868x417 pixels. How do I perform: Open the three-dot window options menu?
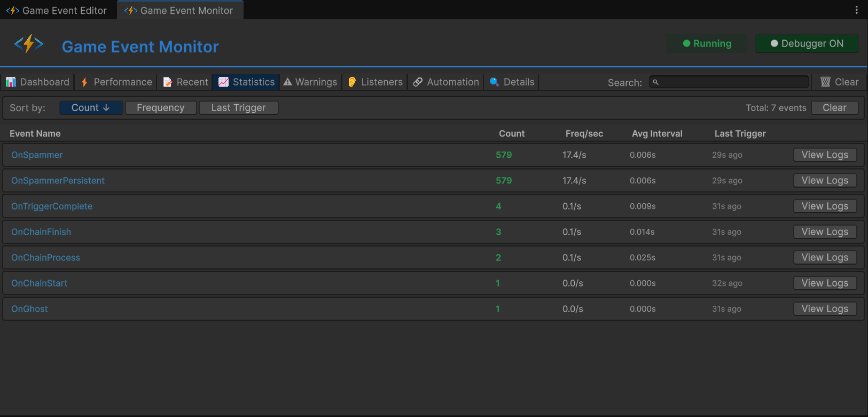(856, 10)
